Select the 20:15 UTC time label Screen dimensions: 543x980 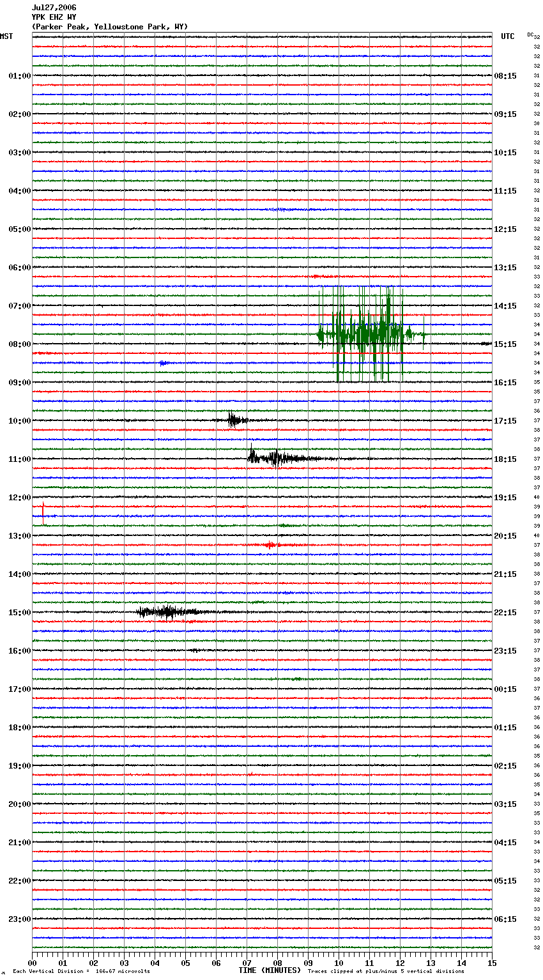[x=505, y=536]
